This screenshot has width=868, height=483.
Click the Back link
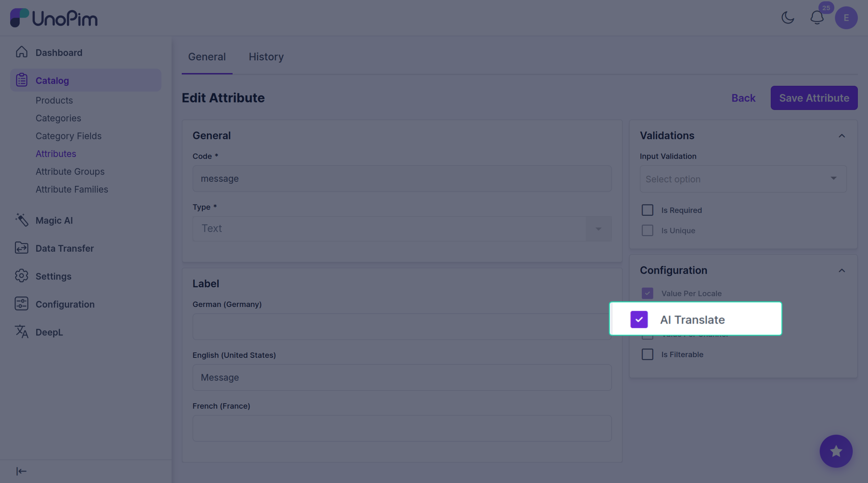pos(743,98)
